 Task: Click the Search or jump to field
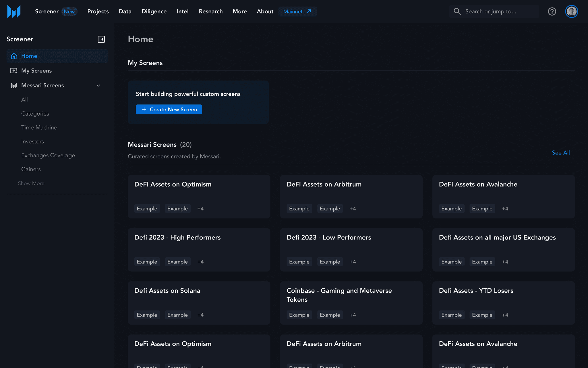pos(494,11)
